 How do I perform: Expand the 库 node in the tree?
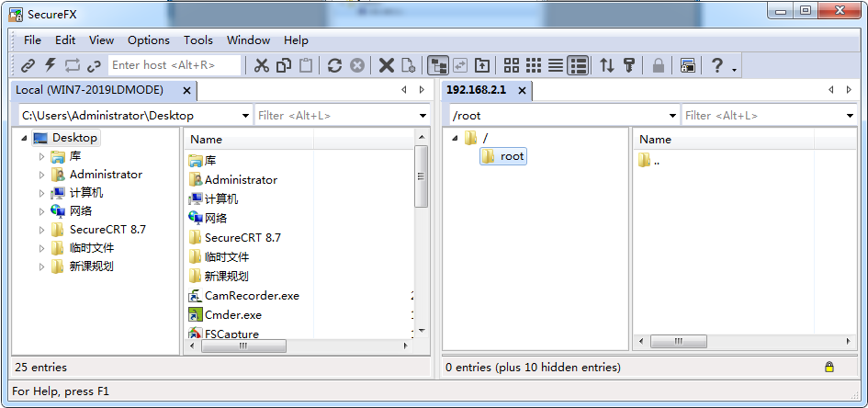pos(42,156)
